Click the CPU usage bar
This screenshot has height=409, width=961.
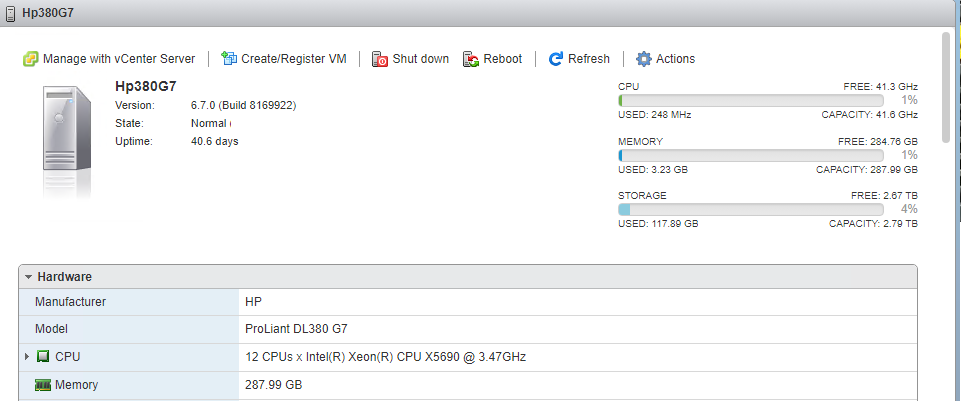pos(751,101)
